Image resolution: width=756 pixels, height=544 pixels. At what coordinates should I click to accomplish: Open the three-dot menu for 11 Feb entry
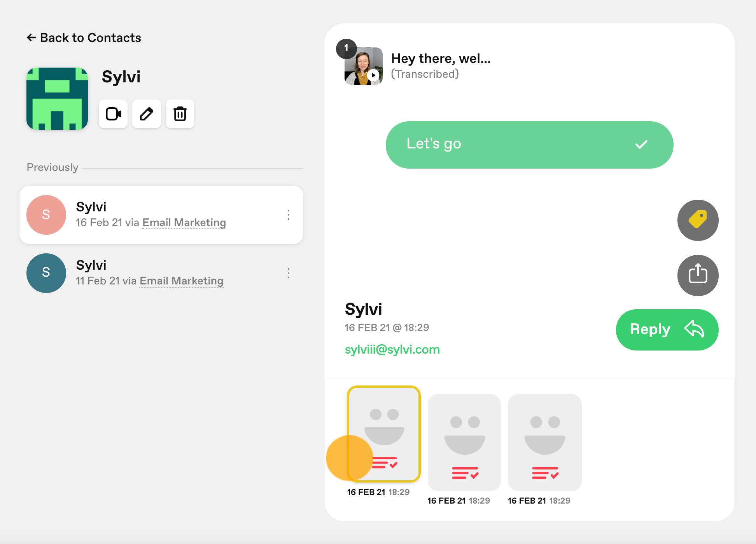point(289,273)
